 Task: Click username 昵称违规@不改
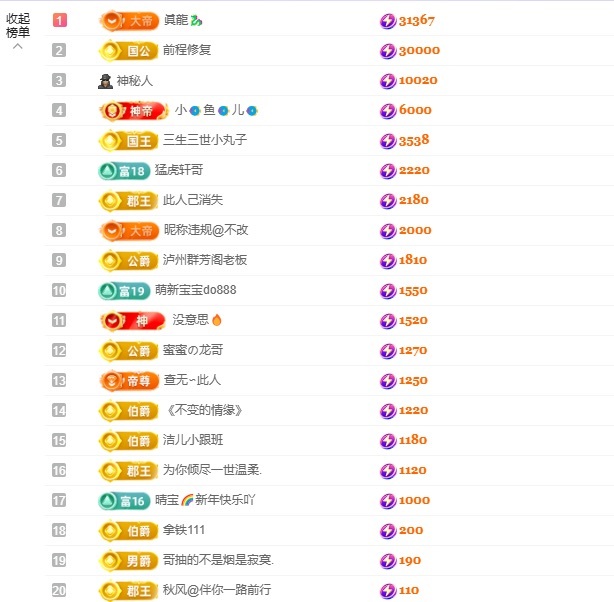[x=206, y=230]
